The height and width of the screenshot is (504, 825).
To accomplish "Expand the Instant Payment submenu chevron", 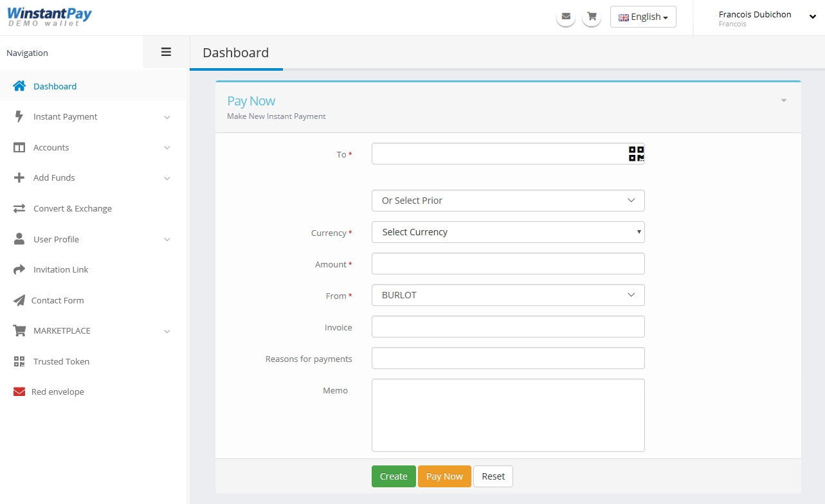I will click(x=167, y=117).
